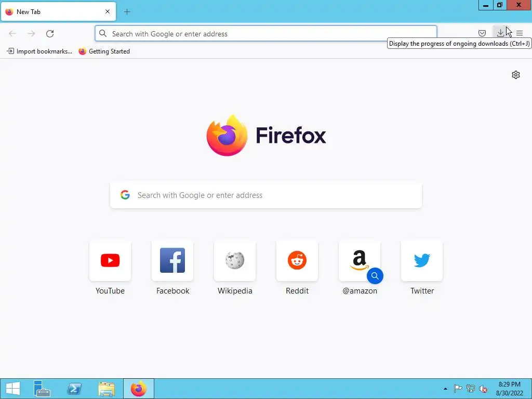
Task: Open Getting Started bookmark
Action: click(104, 51)
